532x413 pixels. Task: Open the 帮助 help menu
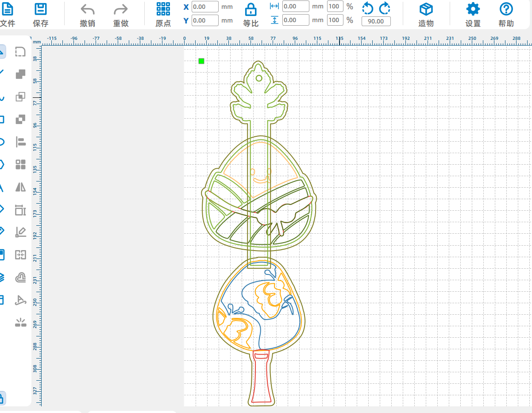(506, 14)
